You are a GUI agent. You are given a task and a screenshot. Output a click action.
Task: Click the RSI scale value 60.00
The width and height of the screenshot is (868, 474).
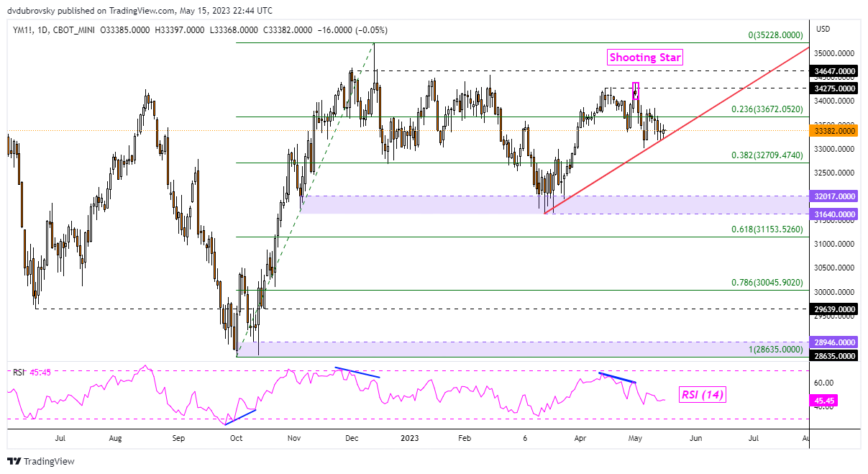click(824, 383)
